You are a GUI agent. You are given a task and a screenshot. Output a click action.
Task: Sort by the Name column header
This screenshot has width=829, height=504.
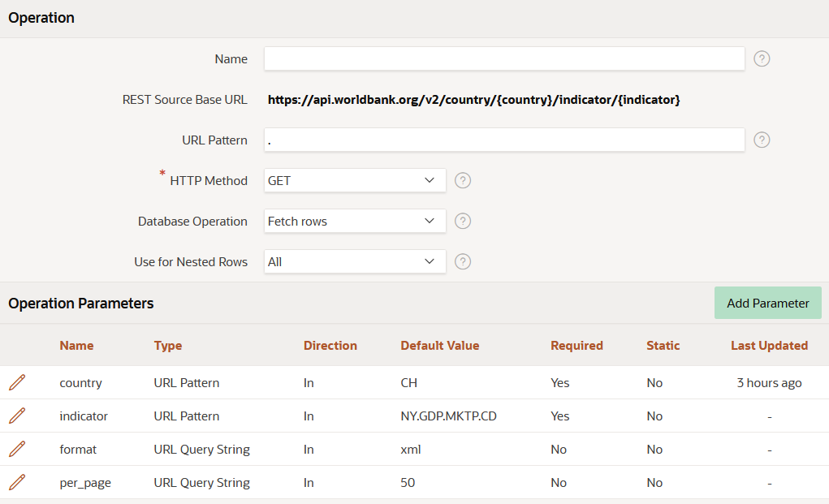[76, 345]
